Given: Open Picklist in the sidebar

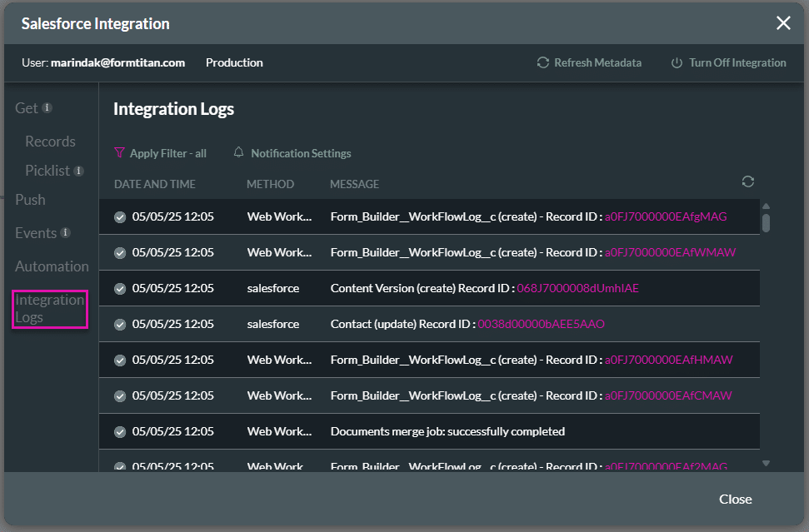Looking at the screenshot, I should (47, 171).
